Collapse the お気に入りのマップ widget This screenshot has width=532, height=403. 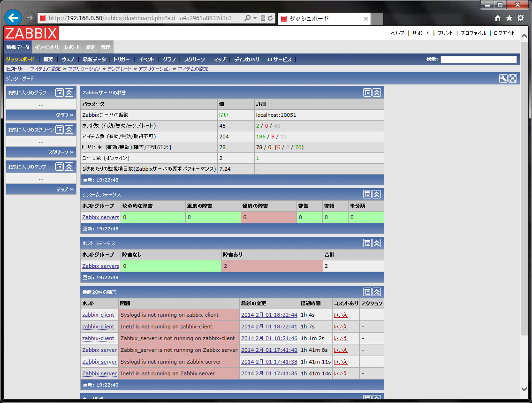pyautogui.click(x=69, y=167)
